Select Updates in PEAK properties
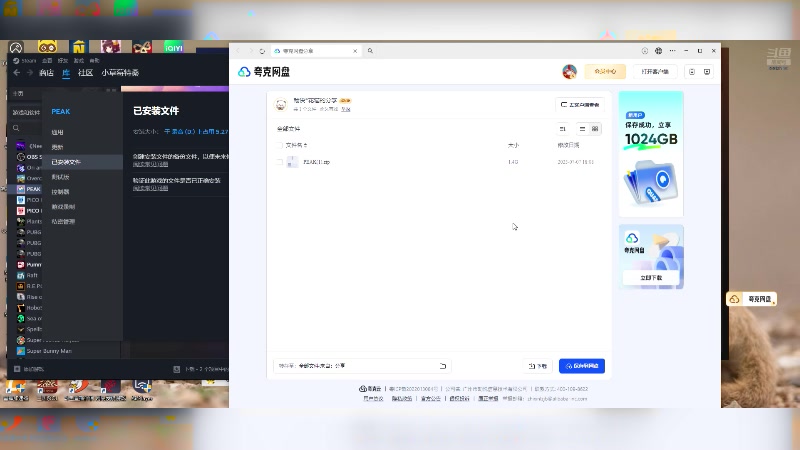 pos(57,147)
